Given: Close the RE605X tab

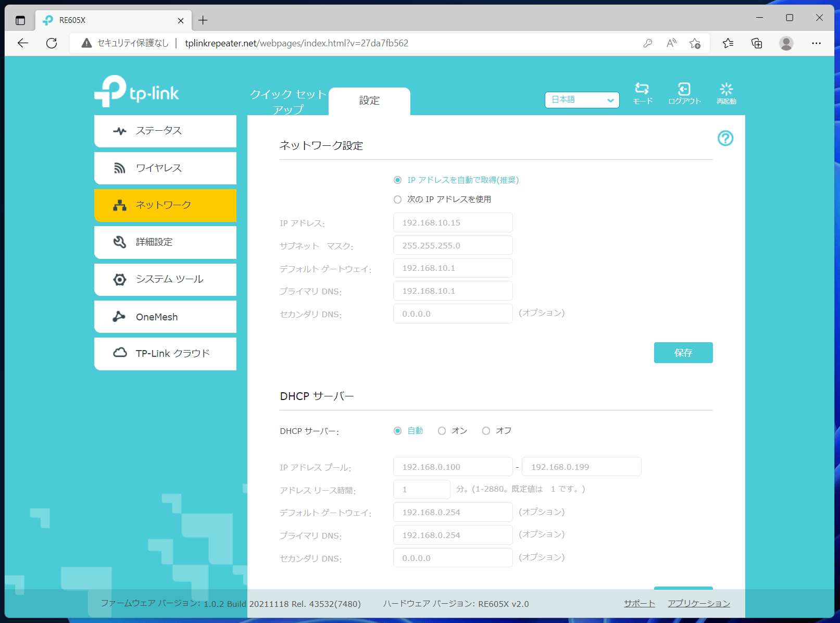Looking at the screenshot, I should [x=181, y=21].
